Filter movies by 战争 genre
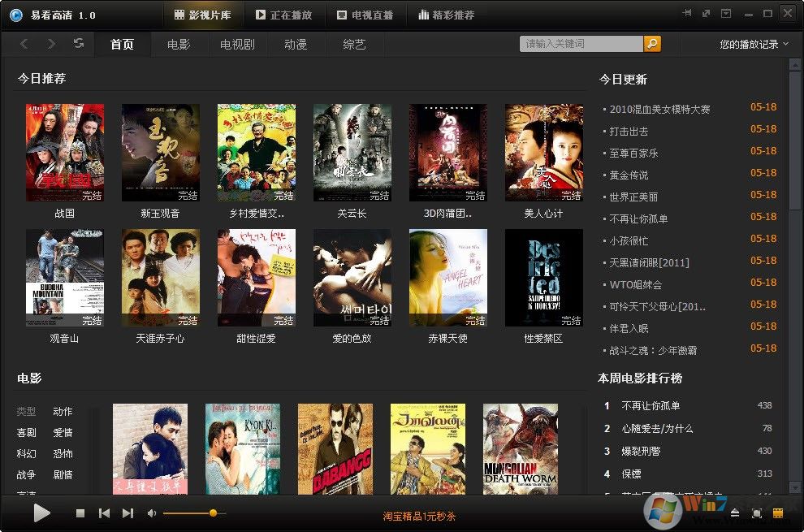804x532 pixels. tap(26, 475)
